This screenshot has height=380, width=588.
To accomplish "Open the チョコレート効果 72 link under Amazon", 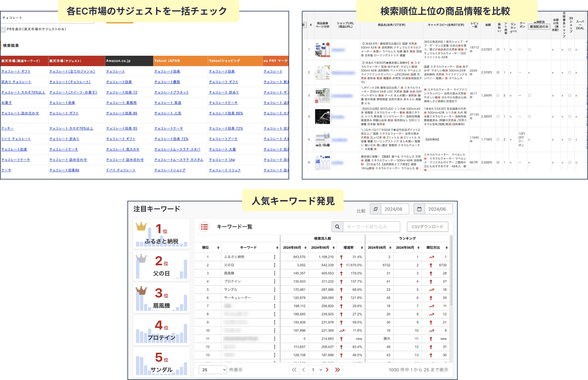I will point(122,92).
